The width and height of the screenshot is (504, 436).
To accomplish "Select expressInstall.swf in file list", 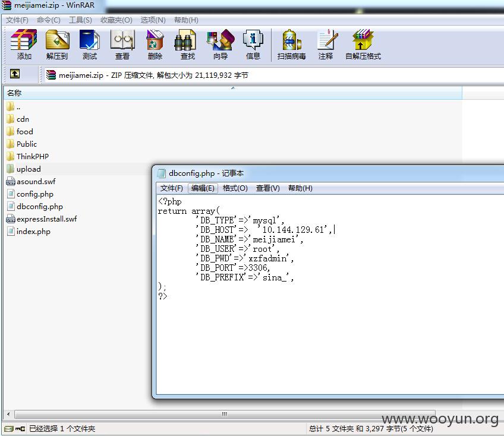I will tap(46, 219).
